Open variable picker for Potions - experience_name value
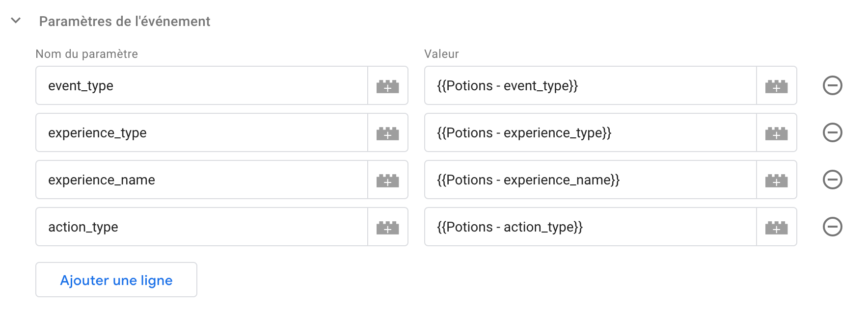The height and width of the screenshot is (311, 868). (777, 180)
